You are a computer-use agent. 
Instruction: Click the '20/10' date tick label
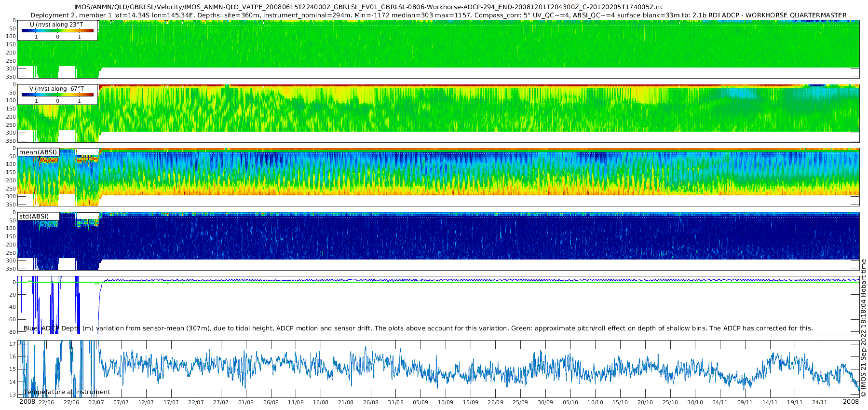tap(645, 402)
